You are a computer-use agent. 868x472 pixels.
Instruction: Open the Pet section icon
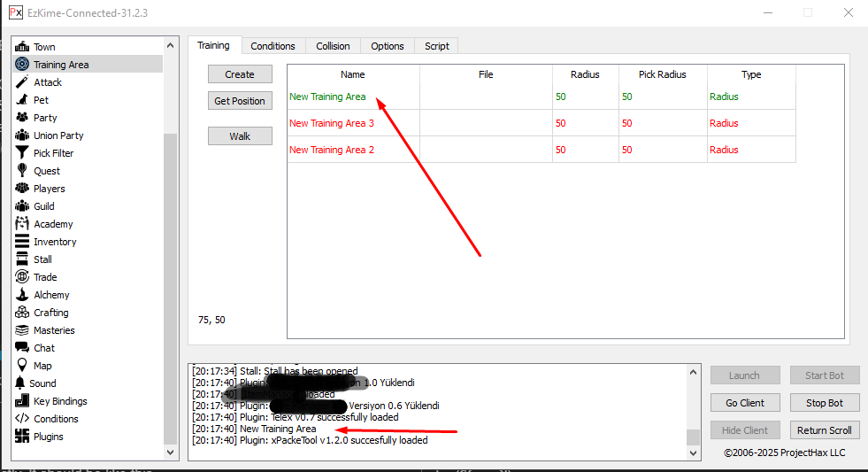22,100
